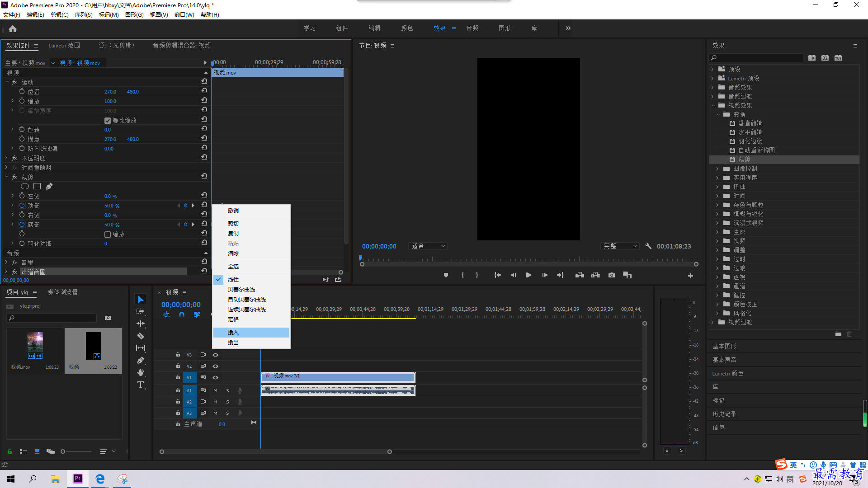
Task: Expand the 不透明度 effect group
Action: pos(6,158)
